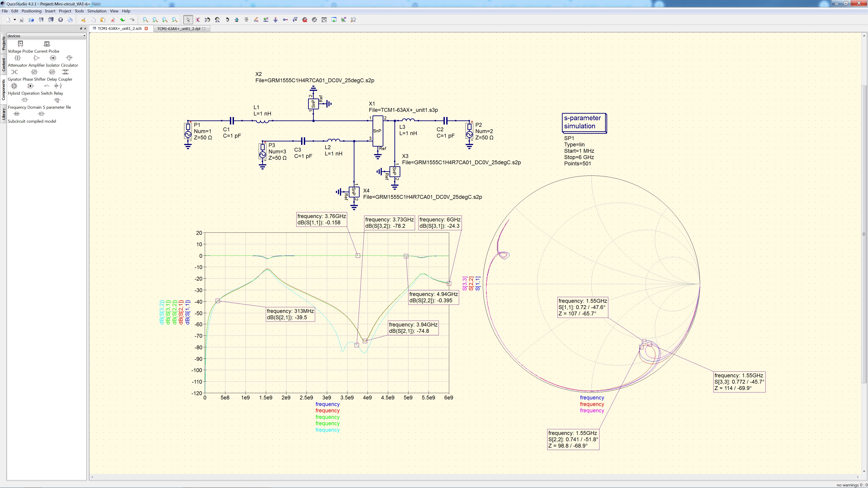Open the Simulation menu
This screenshot has height=488, width=868.
pos(97,11)
